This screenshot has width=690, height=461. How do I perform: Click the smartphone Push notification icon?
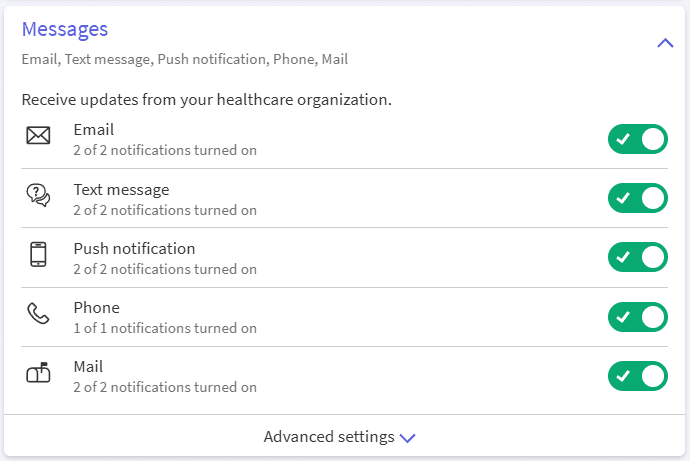(x=38, y=255)
